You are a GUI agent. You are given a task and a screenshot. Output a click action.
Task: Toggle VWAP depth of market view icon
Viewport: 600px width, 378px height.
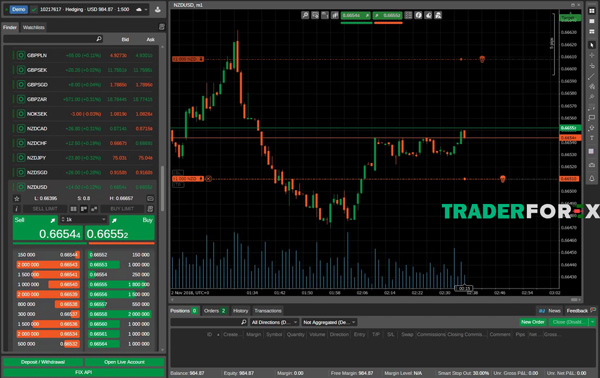click(x=94, y=209)
